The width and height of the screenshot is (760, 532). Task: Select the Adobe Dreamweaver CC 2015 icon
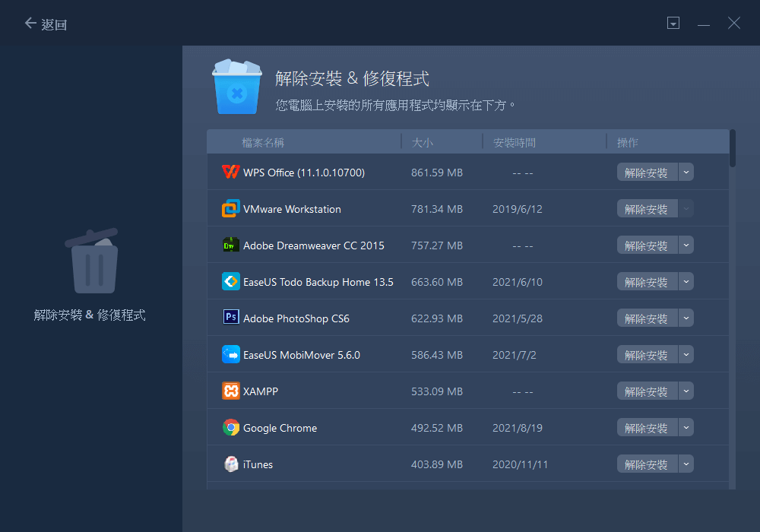[230, 245]
